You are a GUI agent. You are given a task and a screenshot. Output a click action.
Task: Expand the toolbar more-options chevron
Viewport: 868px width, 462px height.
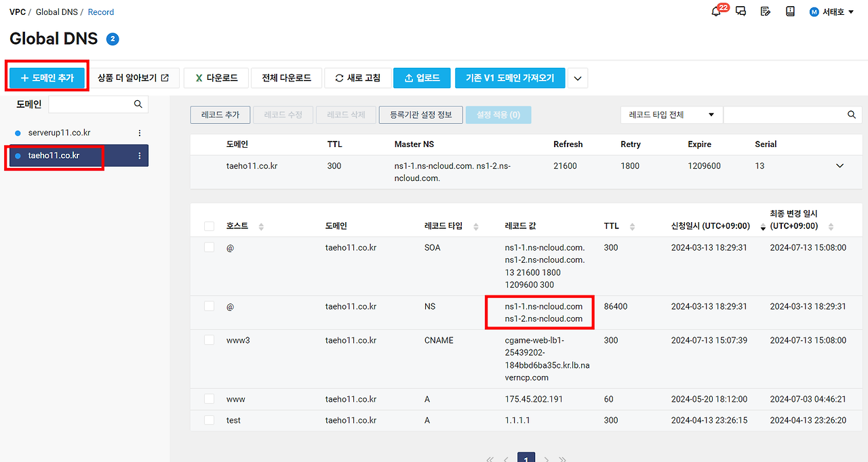click(x=578, y=78)
